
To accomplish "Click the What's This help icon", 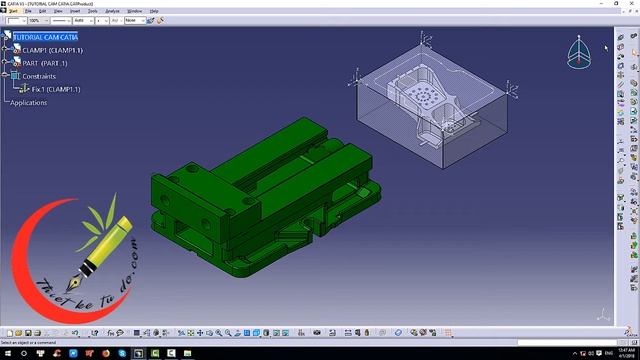I will (x=95, y=333).
